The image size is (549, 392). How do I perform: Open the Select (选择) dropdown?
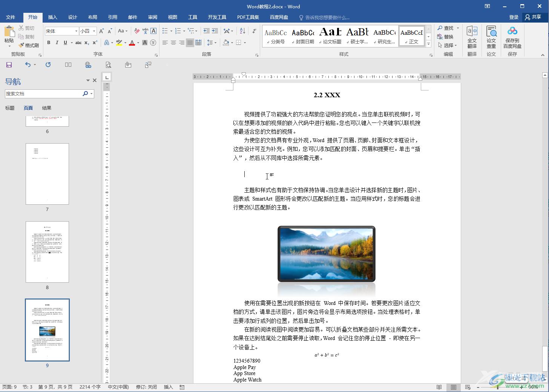click(448, 45)
